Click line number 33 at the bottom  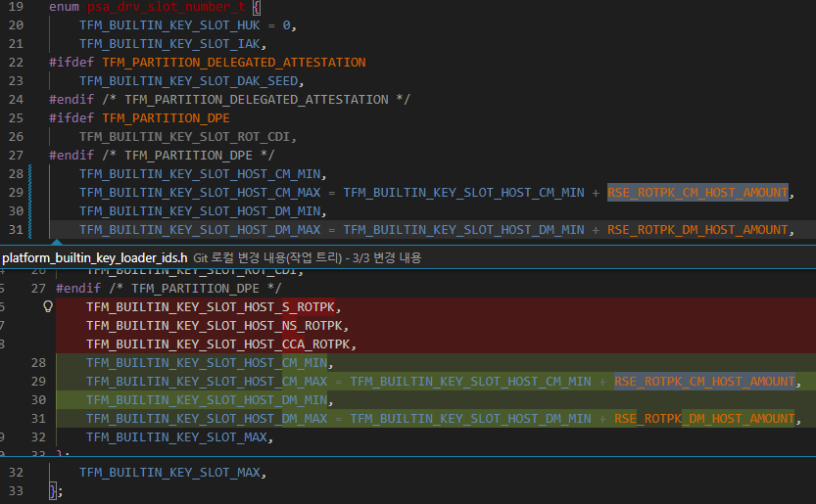16,491
